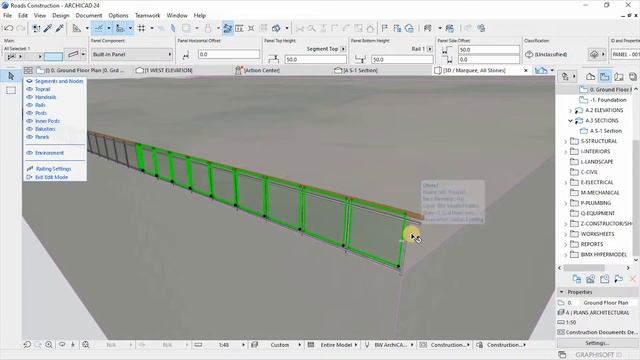Open the Segment Top reference dropdown arrow
This screenshot has width=640, height=360.
point(343,49)
